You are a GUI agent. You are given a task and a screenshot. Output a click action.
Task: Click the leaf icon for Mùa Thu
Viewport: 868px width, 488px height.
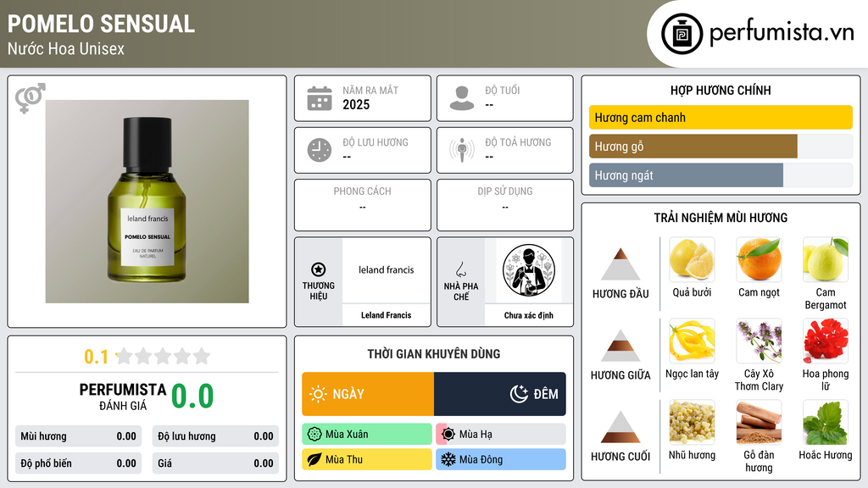pyautogui.click(x=314, y=459)
